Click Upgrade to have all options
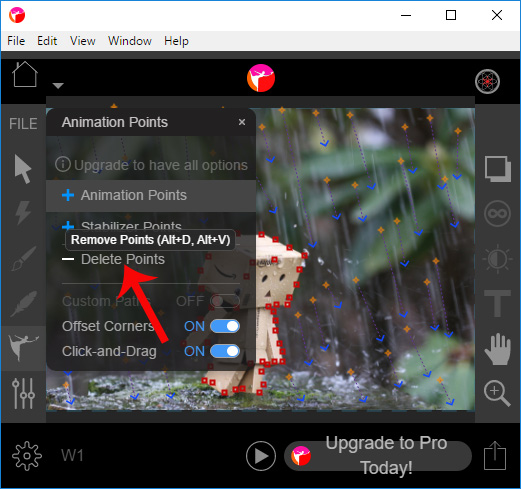 tap(161, 165)
